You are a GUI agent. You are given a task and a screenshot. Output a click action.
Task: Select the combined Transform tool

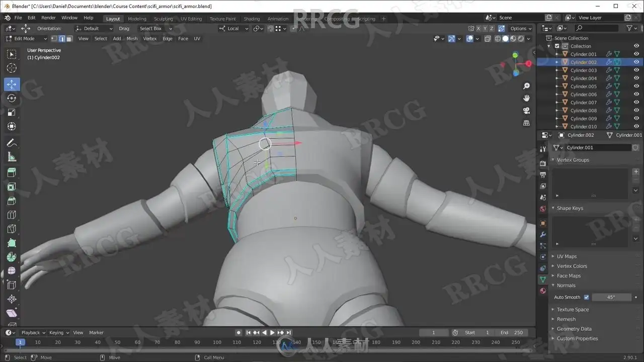point(12,126)
